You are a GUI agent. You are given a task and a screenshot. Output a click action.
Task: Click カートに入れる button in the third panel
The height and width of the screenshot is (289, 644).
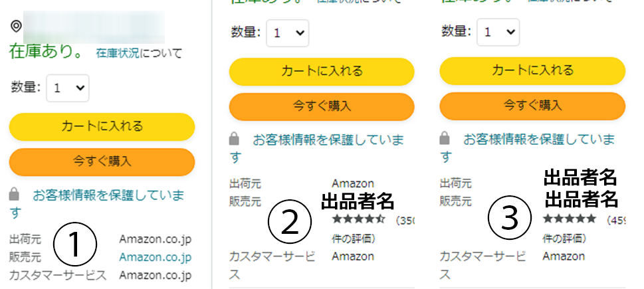click(x=532, y=71)
